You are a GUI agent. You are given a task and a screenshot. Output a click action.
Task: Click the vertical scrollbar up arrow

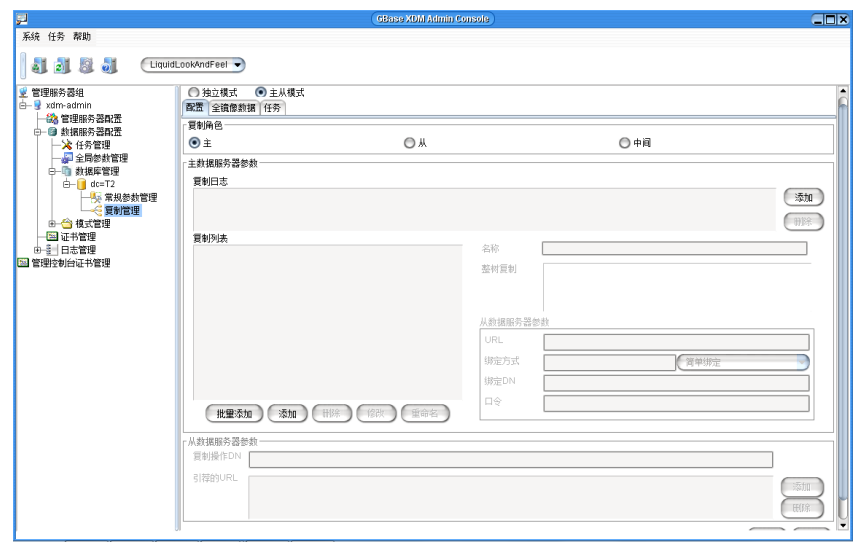pyautogui.click(x=843, y=91)
